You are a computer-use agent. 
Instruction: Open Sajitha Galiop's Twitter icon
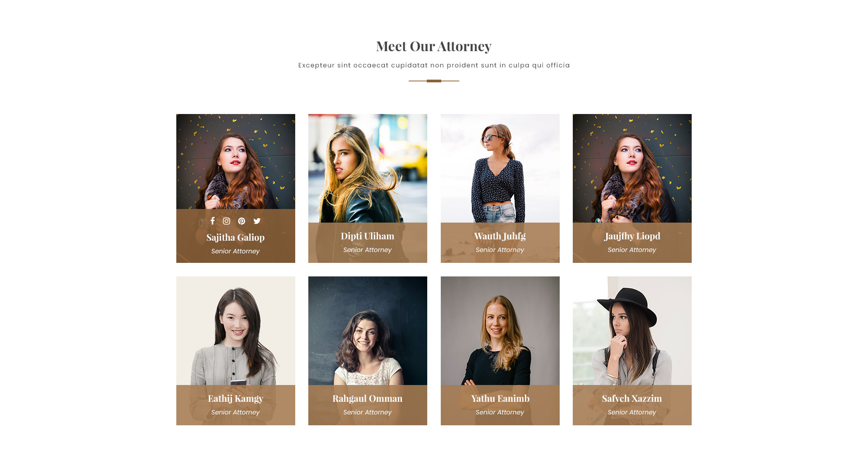click(257, 221)
